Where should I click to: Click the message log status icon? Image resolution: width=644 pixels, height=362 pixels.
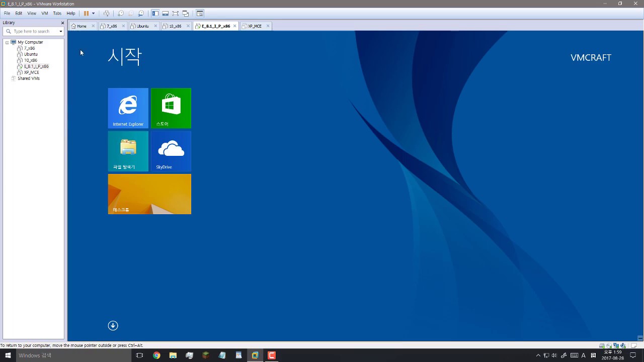[x=635, y=345]
